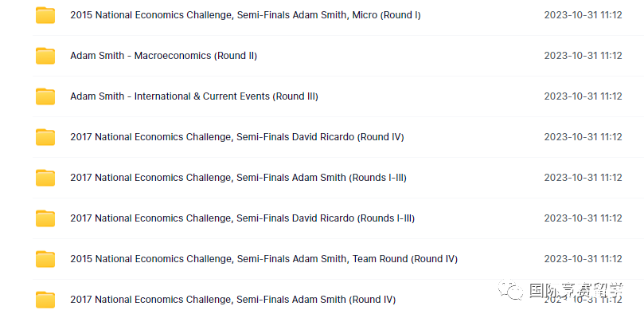The image size is (644, 318).
Task: Open 2017 Semi-Finals David Ricardo (Round IV) name
Action: point(237,137)
